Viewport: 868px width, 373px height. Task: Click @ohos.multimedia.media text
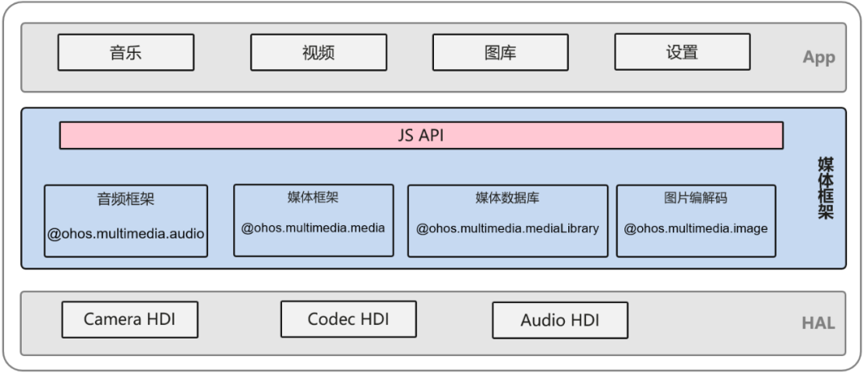tap(313, 228)
